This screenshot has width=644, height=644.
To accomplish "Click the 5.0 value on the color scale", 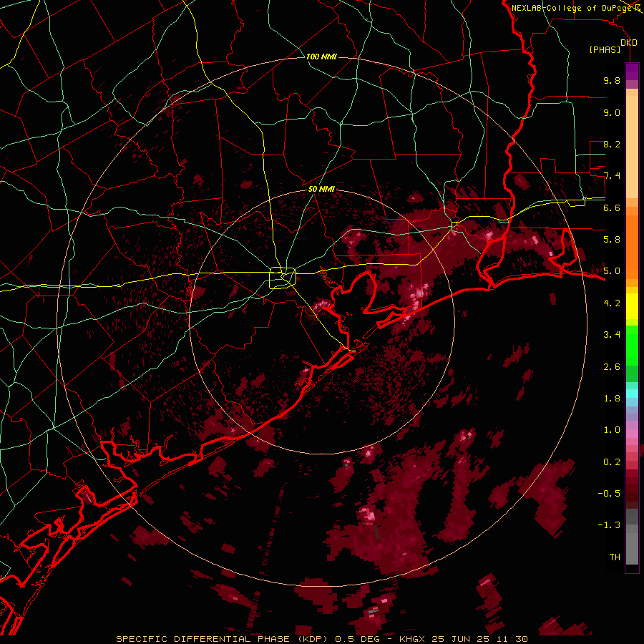I will [x=612, y=271].
